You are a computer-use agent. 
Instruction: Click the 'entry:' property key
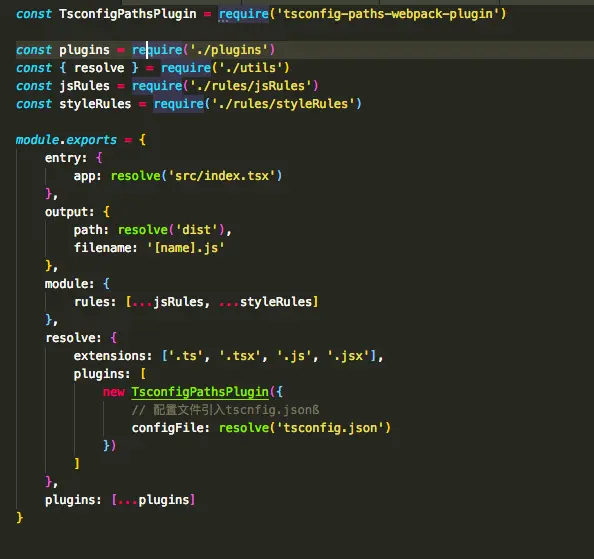point(66,158)
